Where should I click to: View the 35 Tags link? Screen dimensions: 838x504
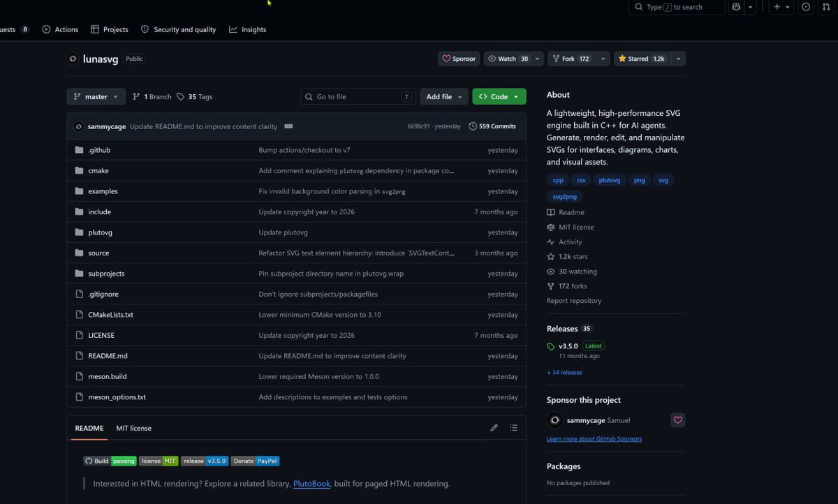coord(195,96)
